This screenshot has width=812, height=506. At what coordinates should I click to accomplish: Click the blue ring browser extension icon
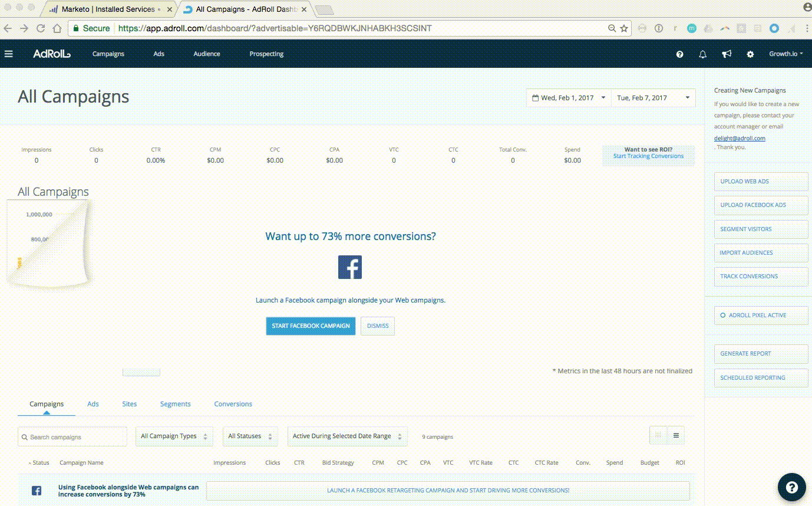click(x=774, y=28)
